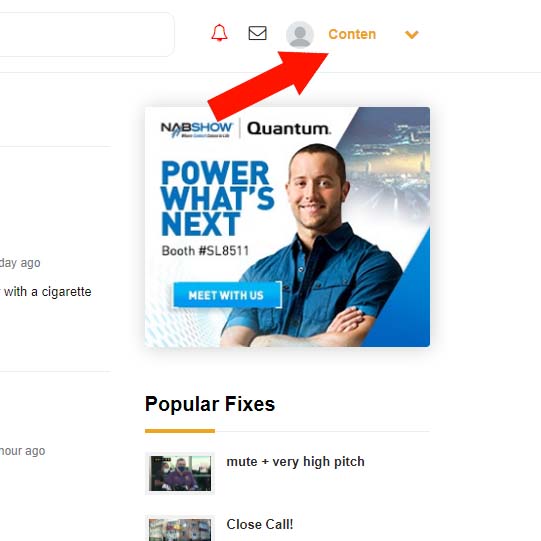Image resolution: width=541 pixels, height=541 pixels.
Task: Open the Conten username menu
Action: [352, 34]
